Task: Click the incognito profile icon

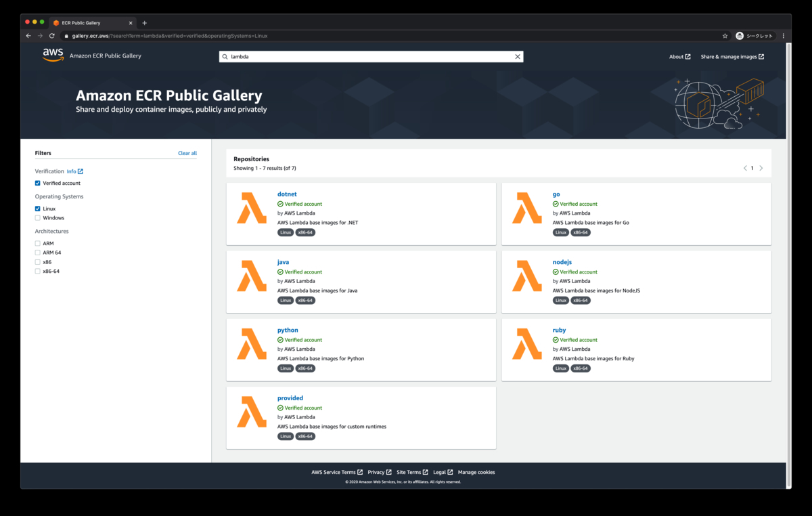Action: [x=740, y=36]
